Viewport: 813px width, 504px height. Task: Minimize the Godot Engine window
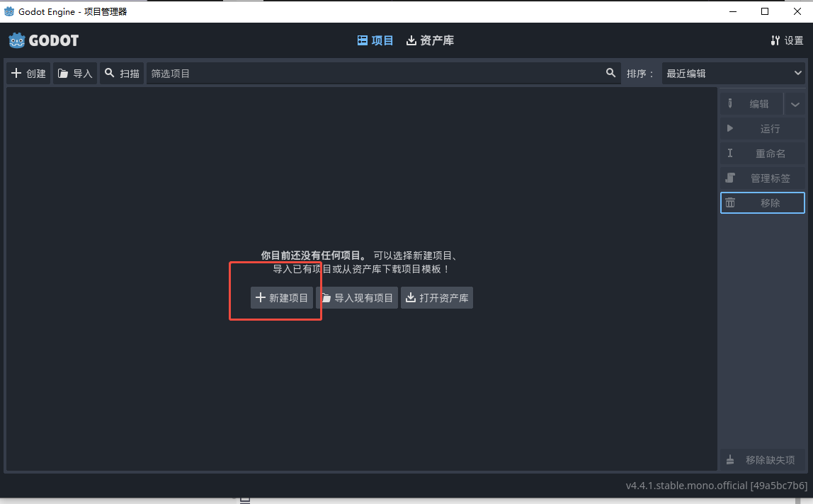(733, 11)
